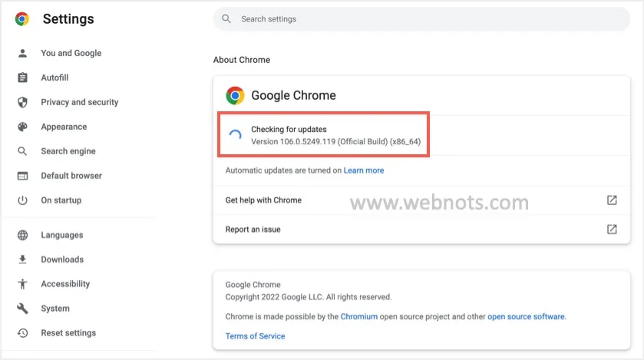644x360 pixels.
Task: Open the open source software link
Action: pos(526,316)
